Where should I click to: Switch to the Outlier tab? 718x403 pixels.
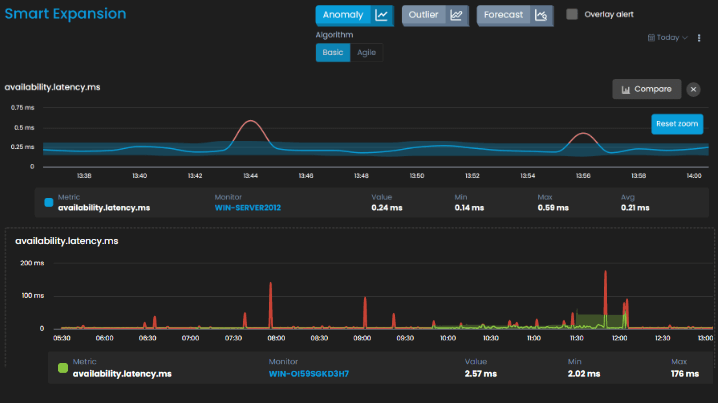423,15
